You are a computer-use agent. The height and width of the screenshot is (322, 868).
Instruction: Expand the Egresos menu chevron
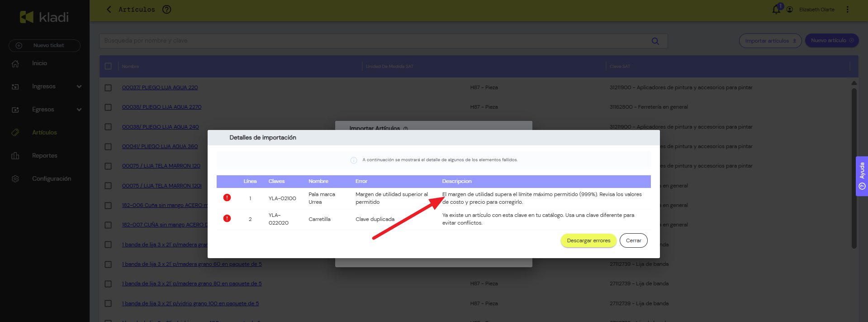tap(79, 110)
